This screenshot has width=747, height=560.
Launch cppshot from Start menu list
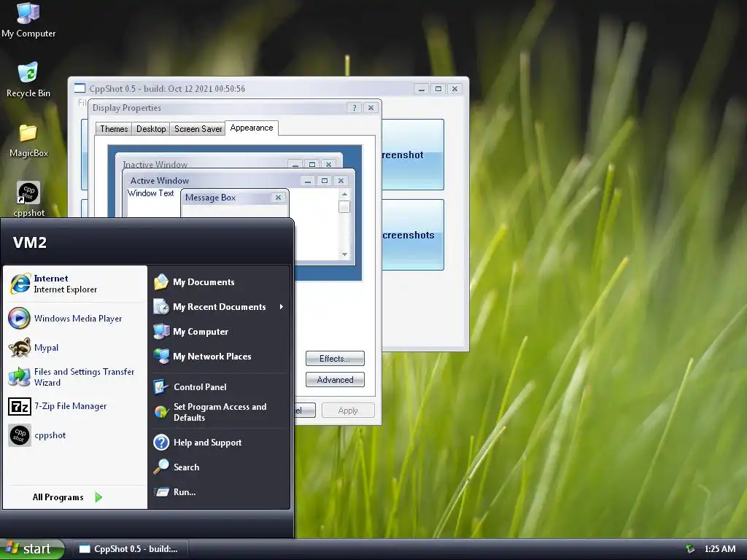[76, 435]
